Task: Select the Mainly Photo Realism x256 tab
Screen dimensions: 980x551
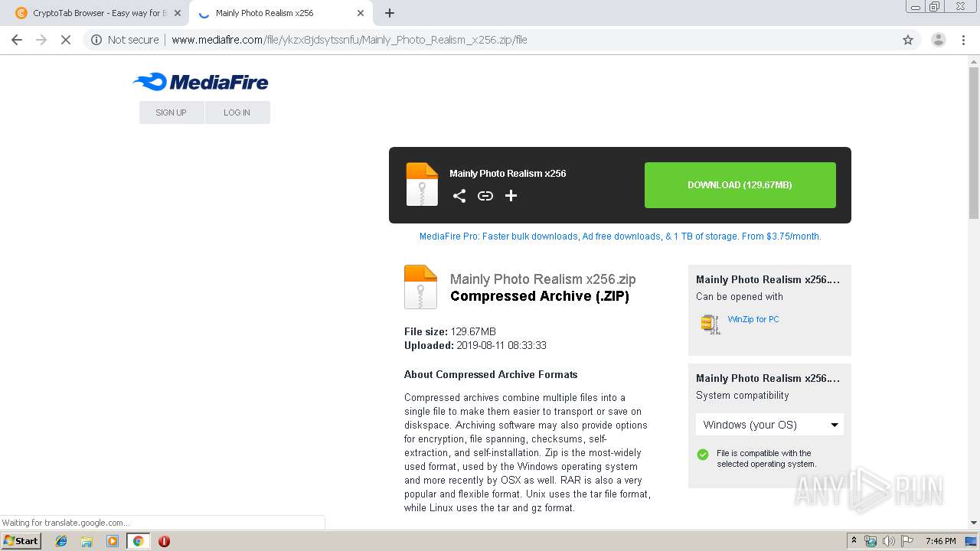Action: (x=280, y=13)
